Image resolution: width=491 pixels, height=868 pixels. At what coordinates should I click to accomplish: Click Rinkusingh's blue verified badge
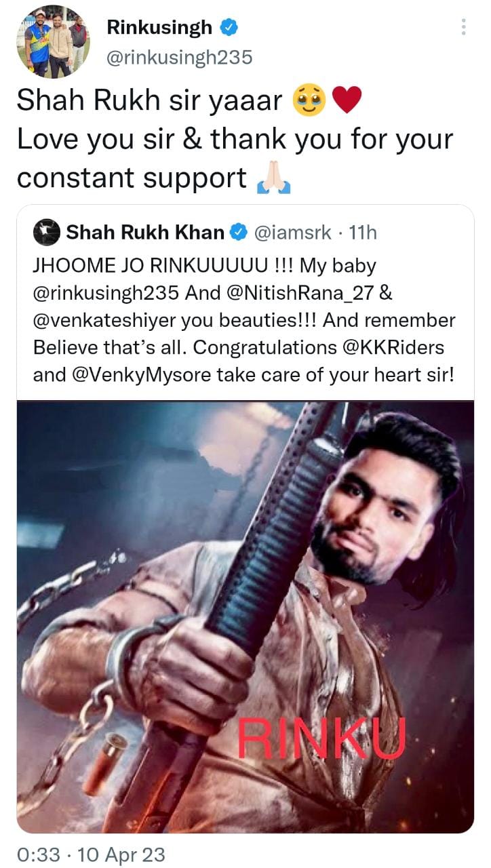[228, 28]
